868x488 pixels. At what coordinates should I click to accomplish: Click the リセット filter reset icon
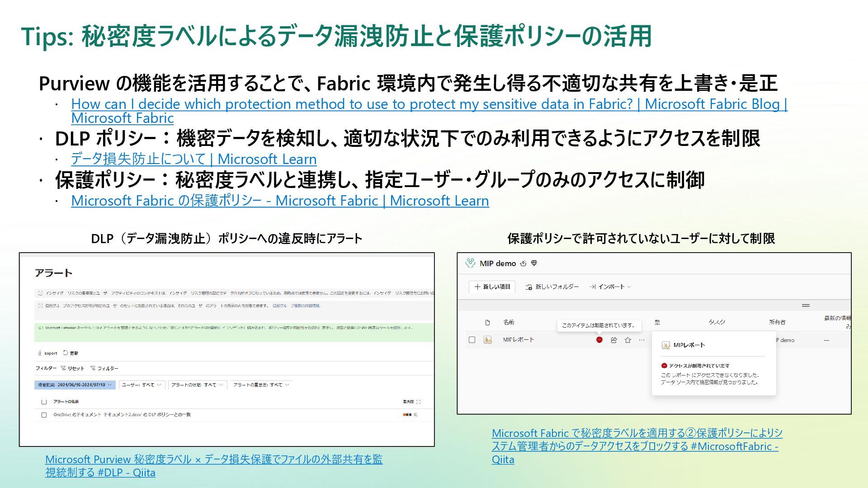point(64,368)
